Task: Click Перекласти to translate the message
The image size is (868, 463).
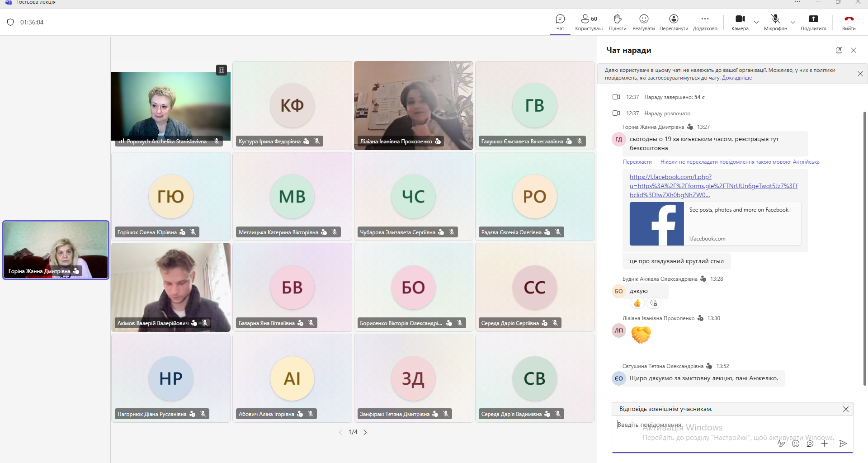Action: (x=637, y=162)
